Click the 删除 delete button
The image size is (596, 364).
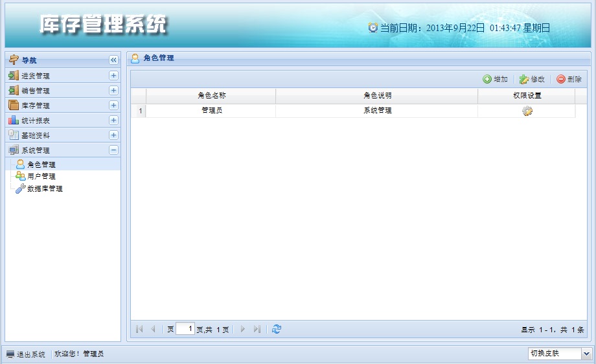click(569, 79)
